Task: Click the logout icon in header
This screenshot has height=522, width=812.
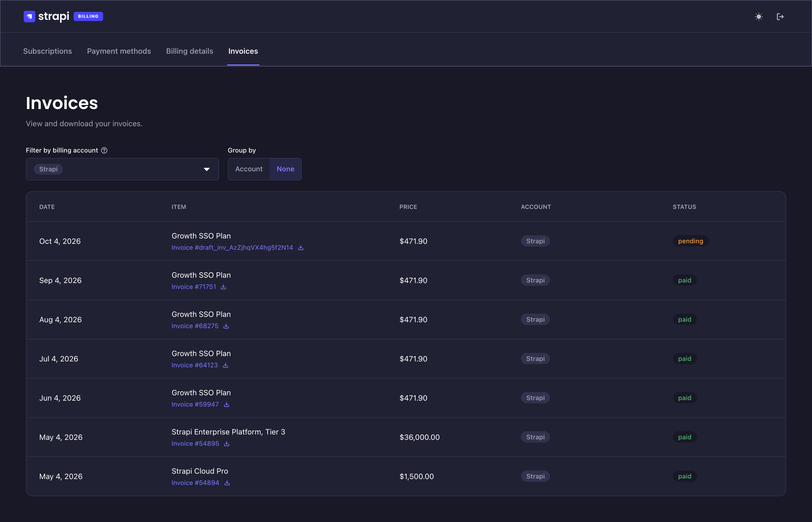Action: pos(780,17)
